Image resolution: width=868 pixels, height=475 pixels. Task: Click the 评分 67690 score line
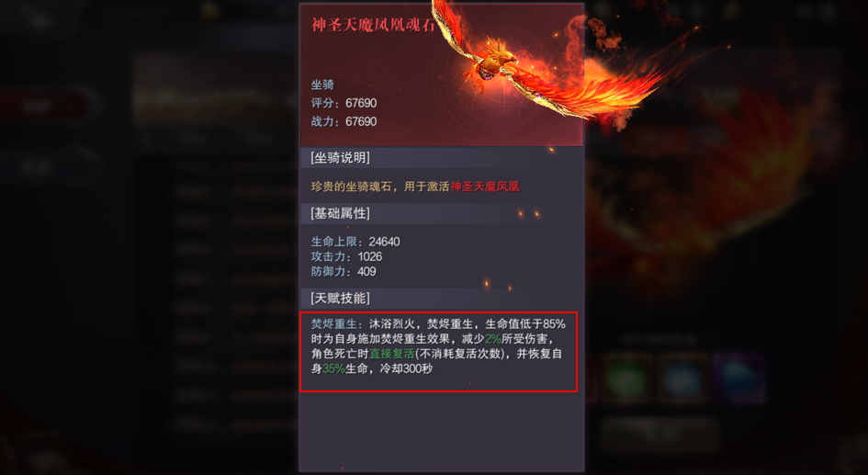tap(344, 104)
